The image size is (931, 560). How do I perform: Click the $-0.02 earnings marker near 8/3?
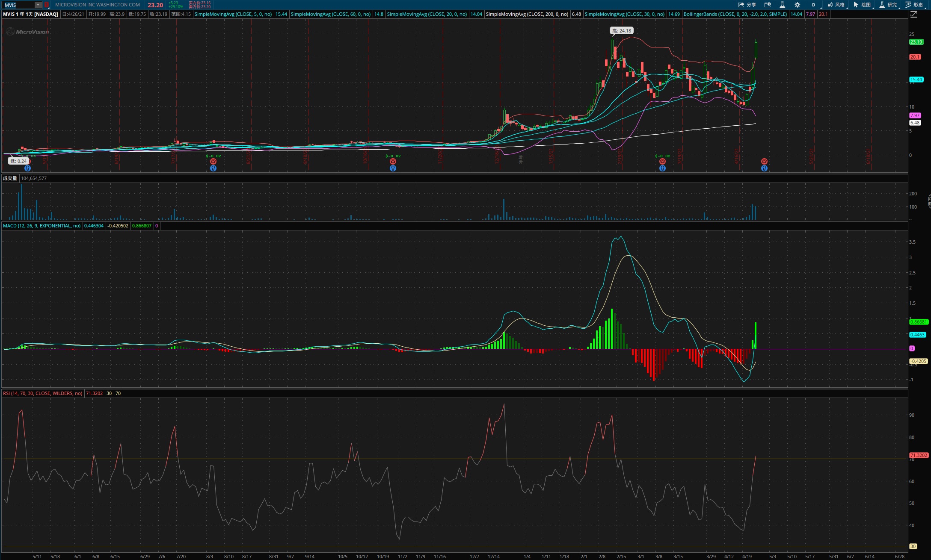213,156
